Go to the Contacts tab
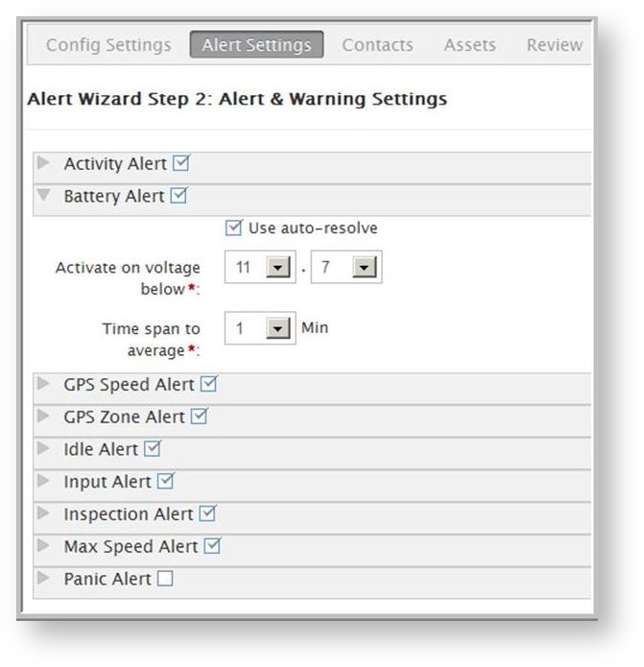Image resolution: width=644 pixels, height=667 pixels. point(378,45)
